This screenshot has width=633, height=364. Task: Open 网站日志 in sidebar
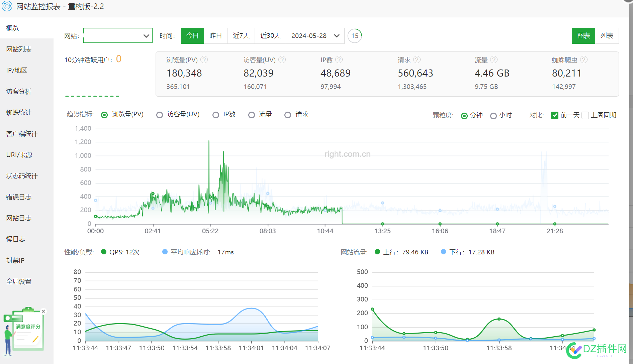point(27,218)
